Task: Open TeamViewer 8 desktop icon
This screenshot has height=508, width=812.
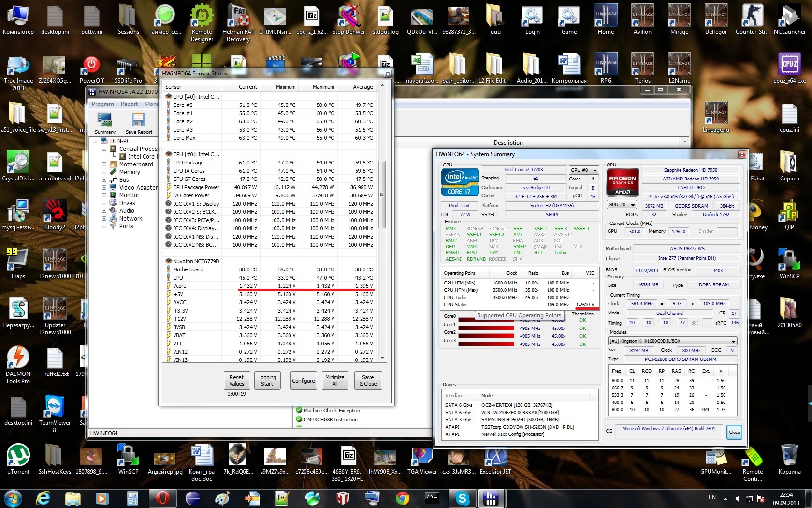Action: click(55, 414)
